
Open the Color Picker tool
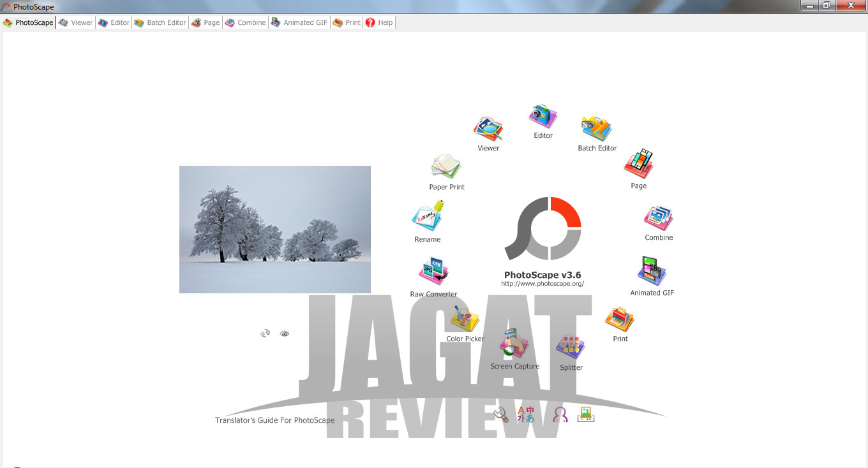pos(465,320)
